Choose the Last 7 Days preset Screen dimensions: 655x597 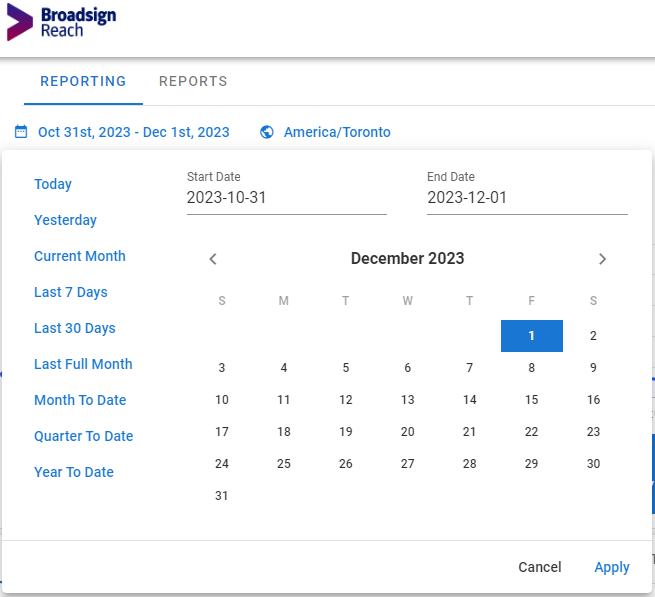pos(71,292)
